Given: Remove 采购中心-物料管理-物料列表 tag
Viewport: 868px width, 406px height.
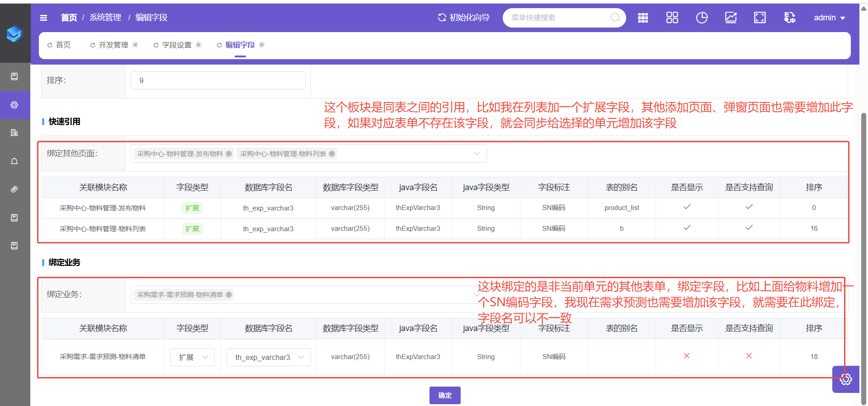Looking at the screenshot, I should [332, 154].
